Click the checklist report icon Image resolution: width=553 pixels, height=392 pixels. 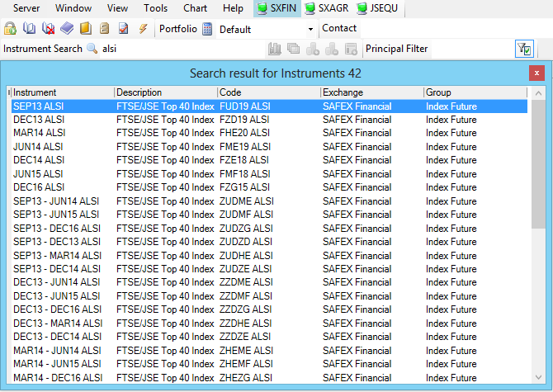(x=123, y=29)
